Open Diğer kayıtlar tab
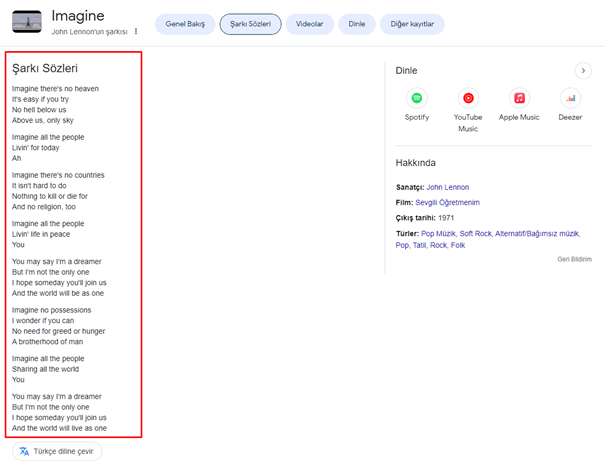 (x=412, y=24)
